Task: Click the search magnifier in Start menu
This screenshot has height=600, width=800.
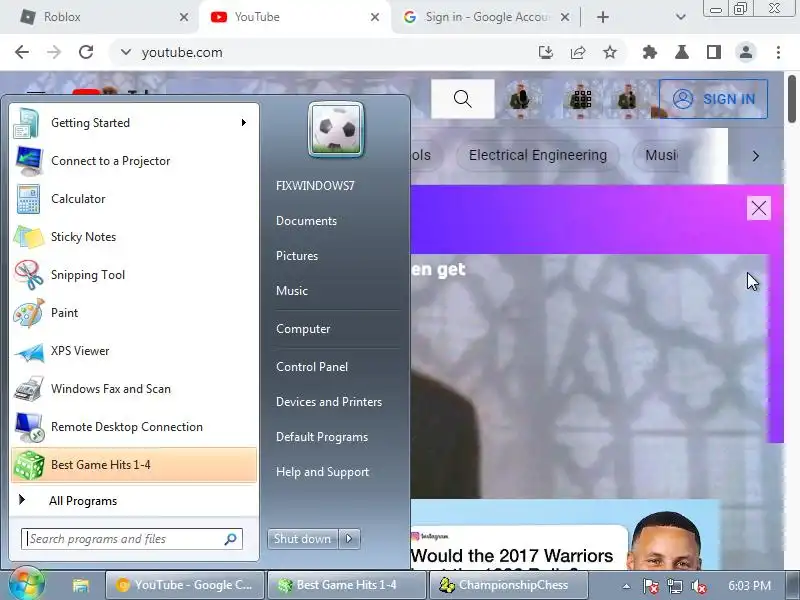Action: 230,539
